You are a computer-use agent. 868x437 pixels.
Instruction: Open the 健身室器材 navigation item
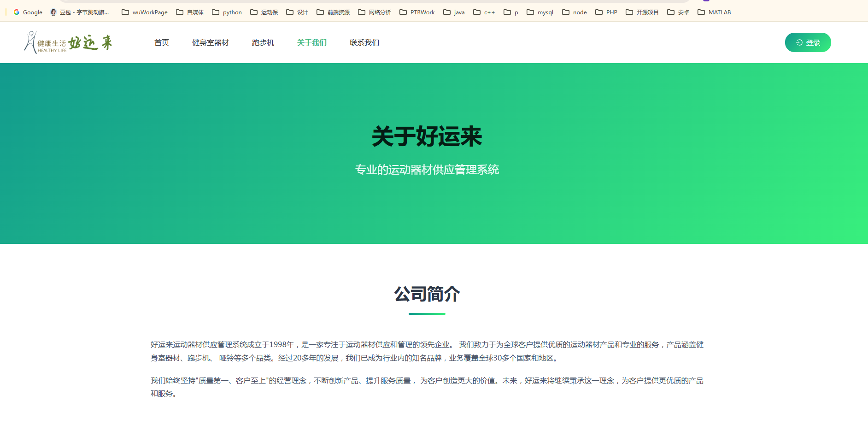[210, 42]
